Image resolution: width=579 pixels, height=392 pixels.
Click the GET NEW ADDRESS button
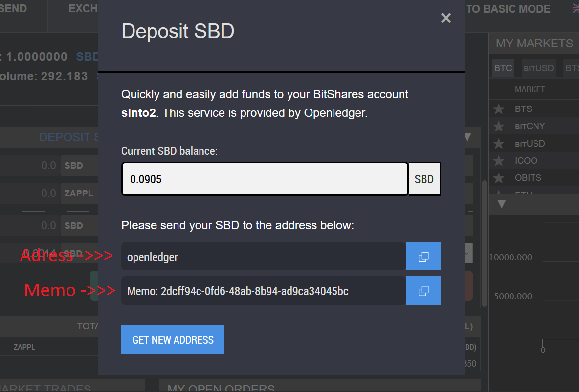point(173,340)
